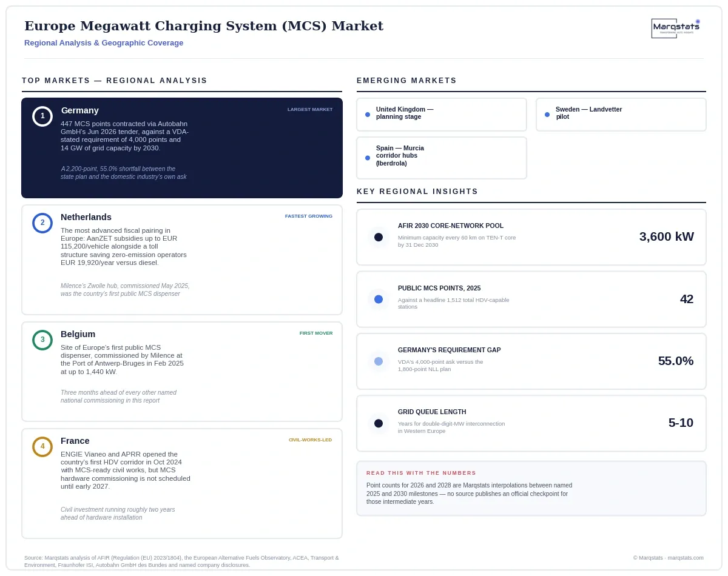This screenshot has height=576, width=728.
Task: Click the rank 2 circle for Netherlands
Action: pyautogui.click(x=42, y=223)
